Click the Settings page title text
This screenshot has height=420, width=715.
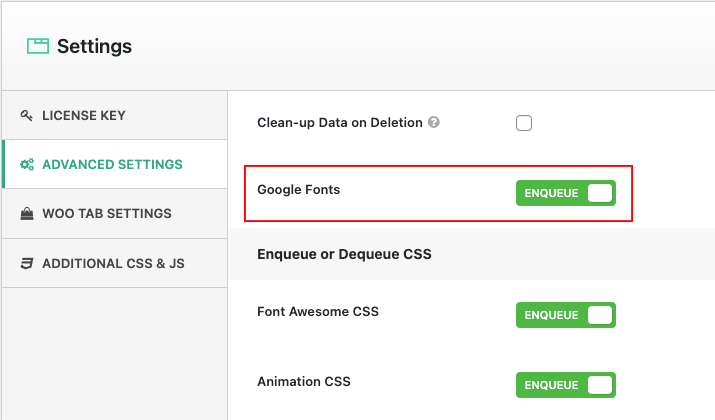(x=94, y=46)
